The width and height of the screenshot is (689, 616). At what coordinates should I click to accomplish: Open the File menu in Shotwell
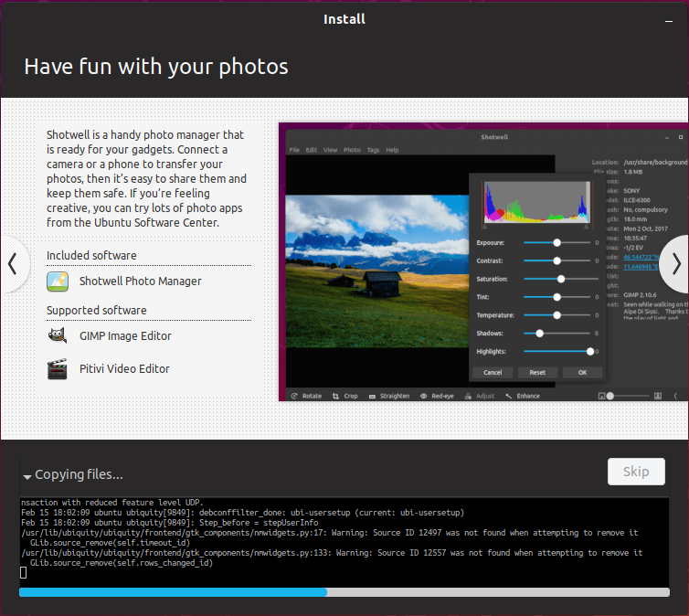coord(294,150)
